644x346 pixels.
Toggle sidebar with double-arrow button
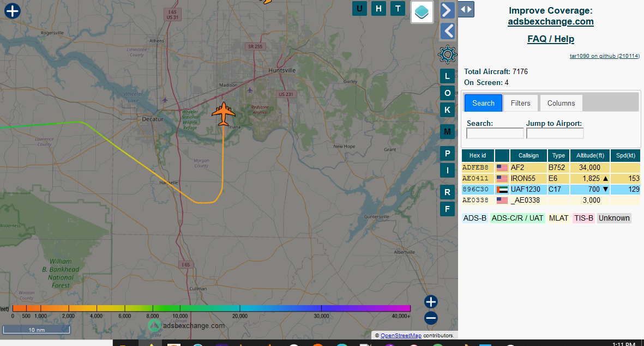pyautogui.click(x=466, y=9)
